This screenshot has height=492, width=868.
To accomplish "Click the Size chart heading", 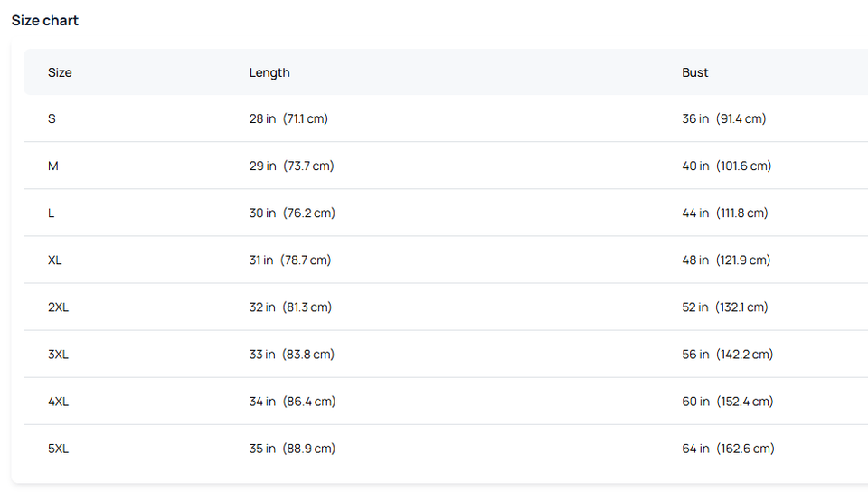I will tap(45, 20).
